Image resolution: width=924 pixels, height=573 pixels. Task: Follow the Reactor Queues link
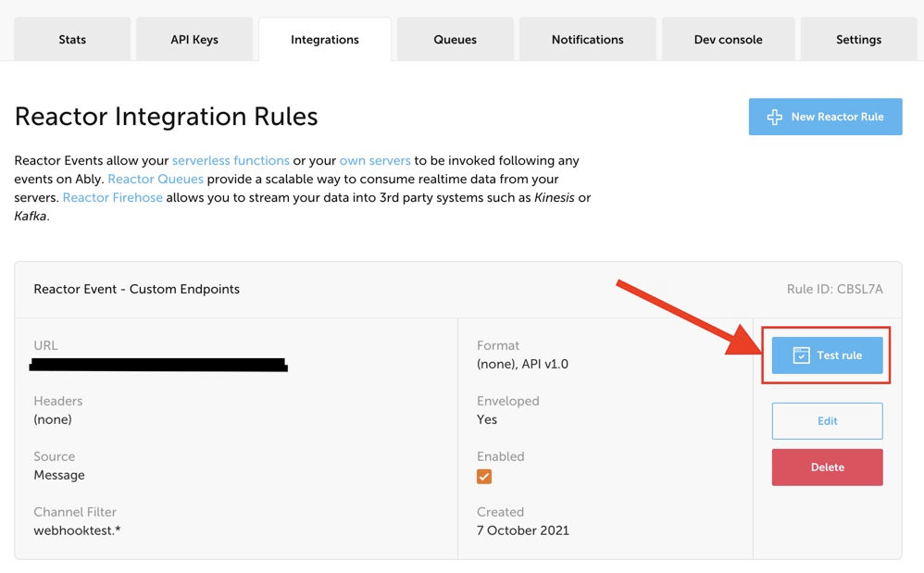pos(156,179)
